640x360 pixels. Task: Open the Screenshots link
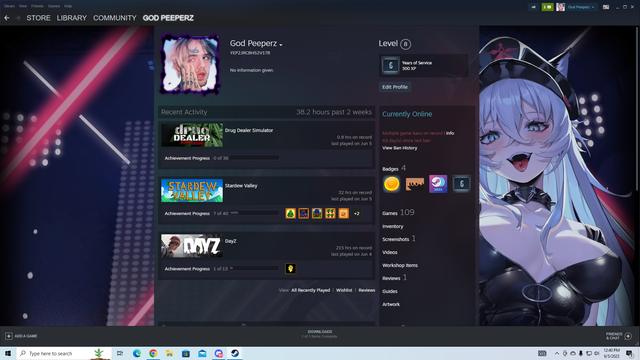(396, 239)
